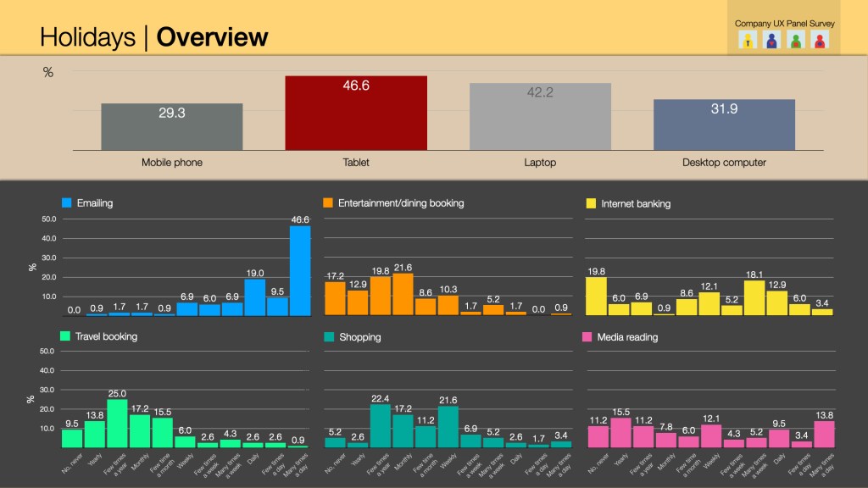Image resolution: width=868 pixels, height=488 pixels.
Task: Click the red Tablet bar showing 46.6
Action: pos(355,112)
